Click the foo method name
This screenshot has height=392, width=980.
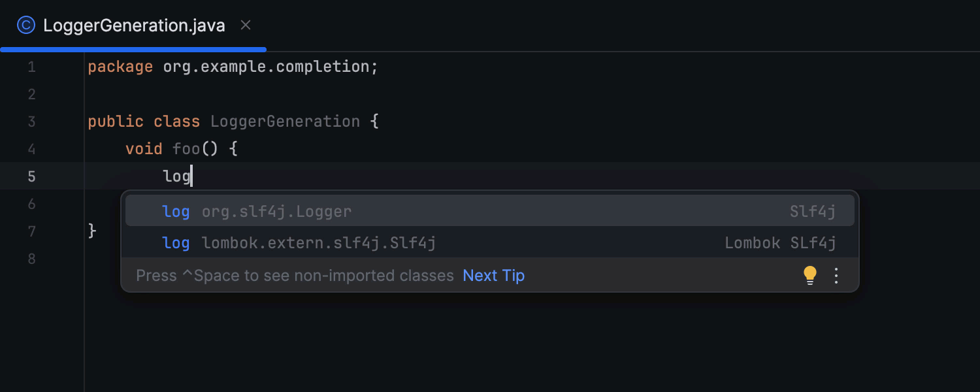(186, 149)
